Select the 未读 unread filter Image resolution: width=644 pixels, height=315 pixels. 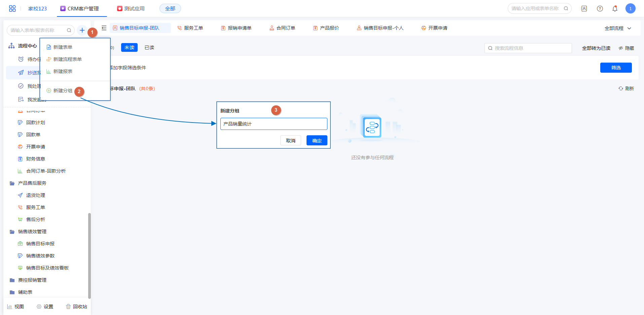[x=129, y=48]
